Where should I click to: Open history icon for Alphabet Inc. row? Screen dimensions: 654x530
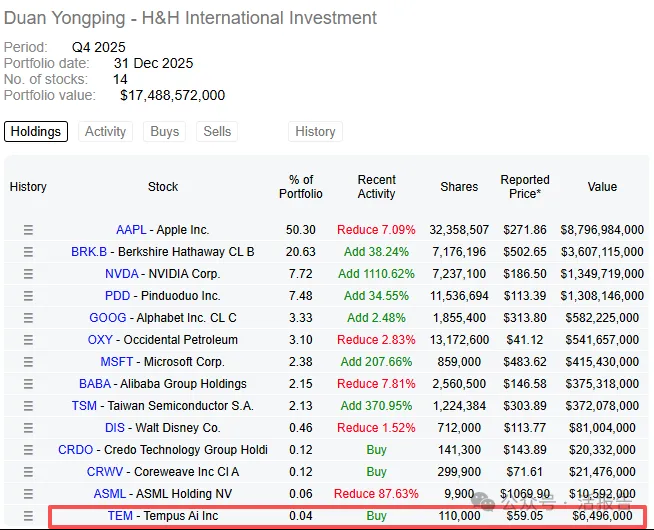coord(28,318)
